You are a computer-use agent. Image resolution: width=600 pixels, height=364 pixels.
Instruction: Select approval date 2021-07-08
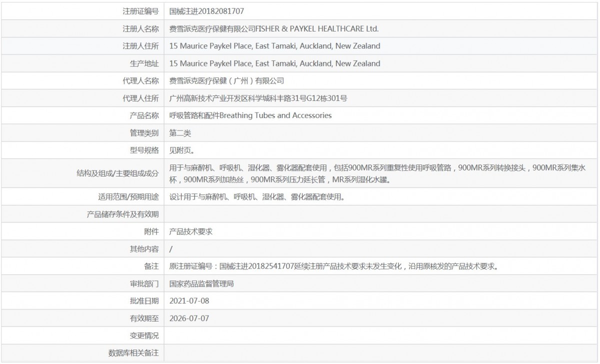click(x=189, y=301)
